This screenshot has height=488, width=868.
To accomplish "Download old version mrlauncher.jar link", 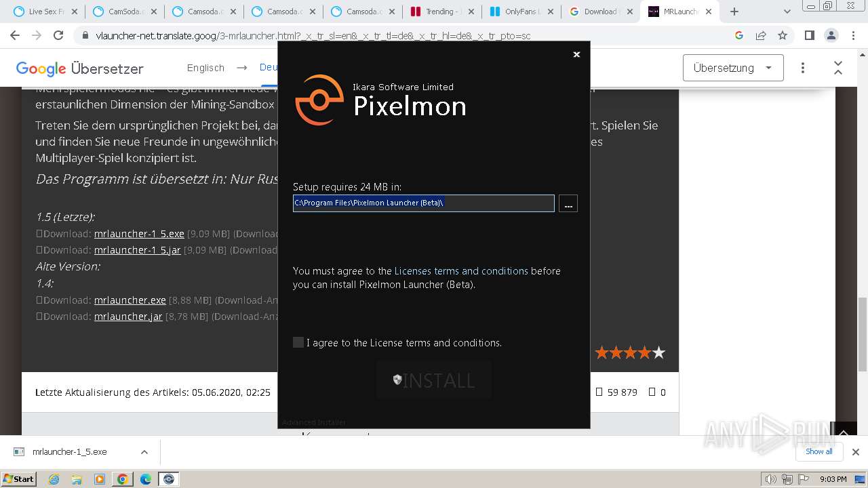I will pyautogui.click(x=128, y=316).
